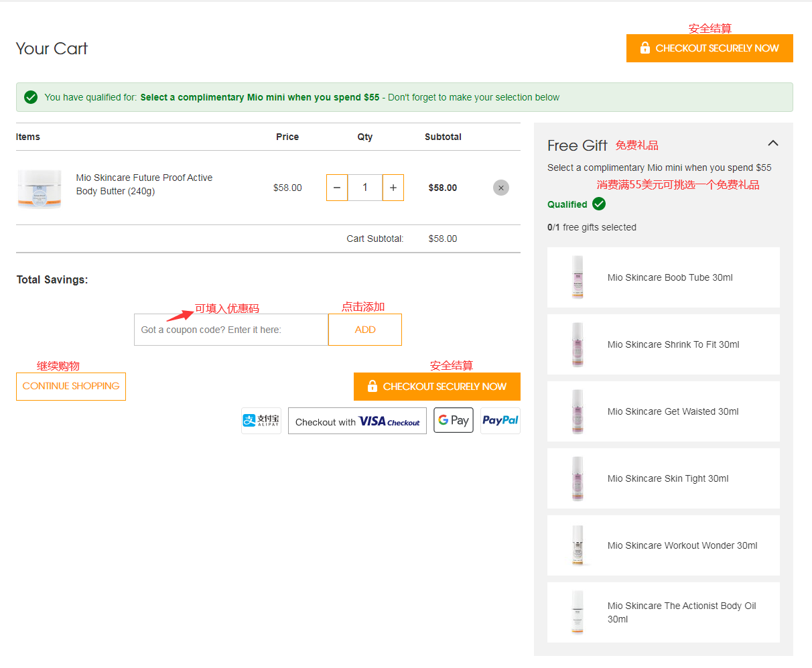Decrease quantity with minus button
812x668 pixels.
coord(337,188)
